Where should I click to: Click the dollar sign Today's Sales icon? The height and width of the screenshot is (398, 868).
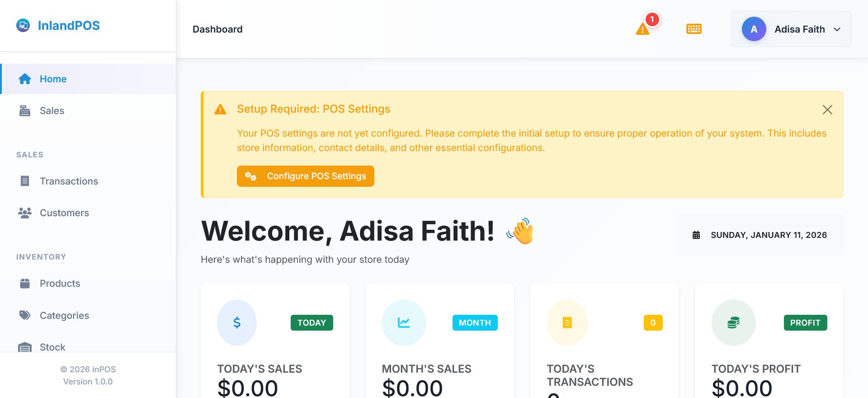237,322
